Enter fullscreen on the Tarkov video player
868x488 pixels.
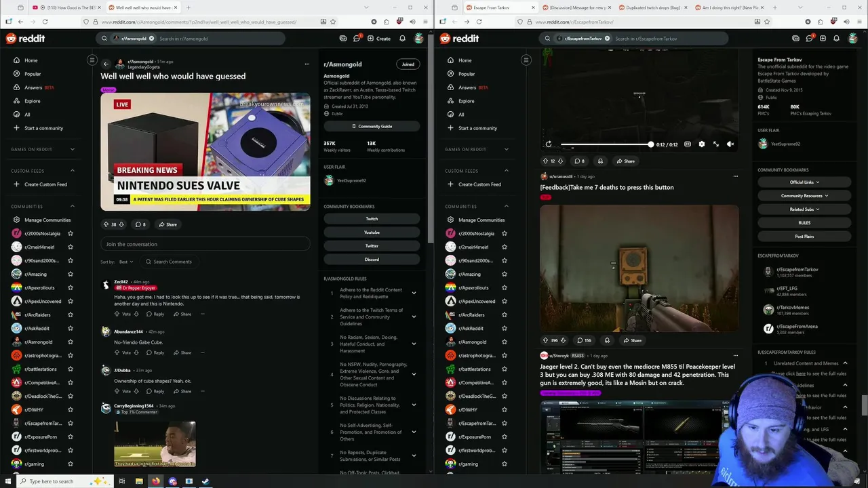point(716,144)
